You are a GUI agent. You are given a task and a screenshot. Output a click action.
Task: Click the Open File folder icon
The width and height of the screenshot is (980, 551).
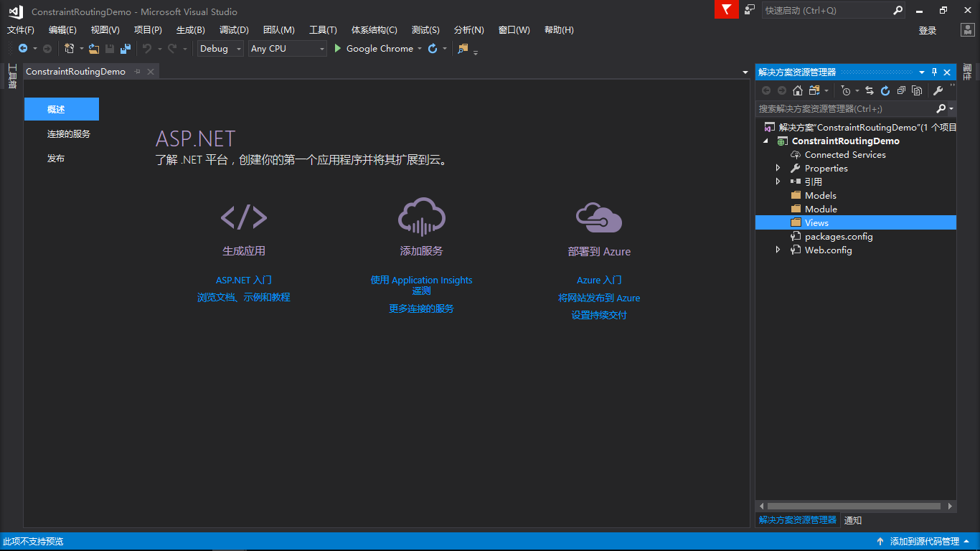point(94,49)
